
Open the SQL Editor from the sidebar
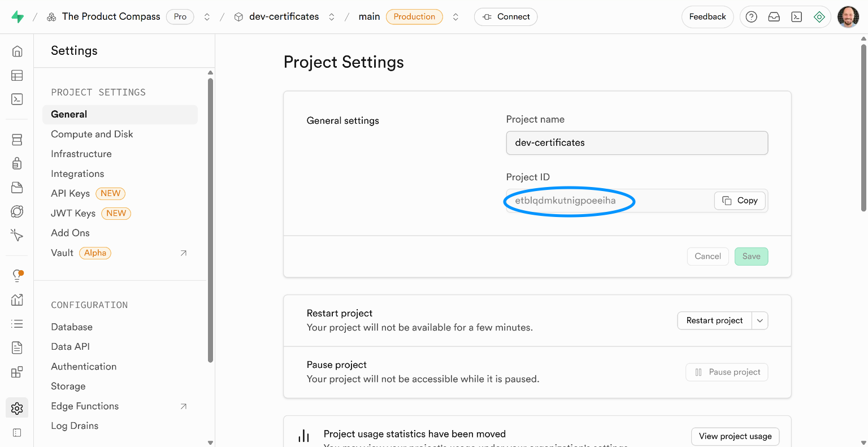17,98
